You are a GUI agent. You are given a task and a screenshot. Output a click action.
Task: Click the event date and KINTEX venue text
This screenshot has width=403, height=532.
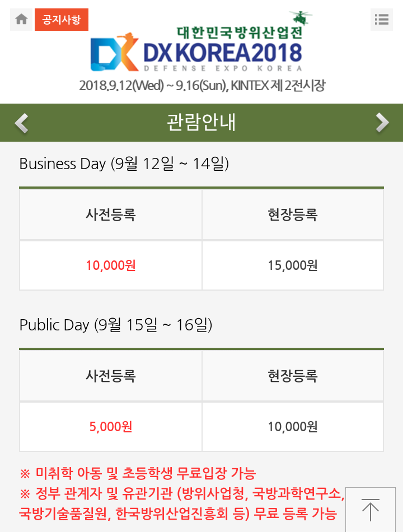(201, 86)
